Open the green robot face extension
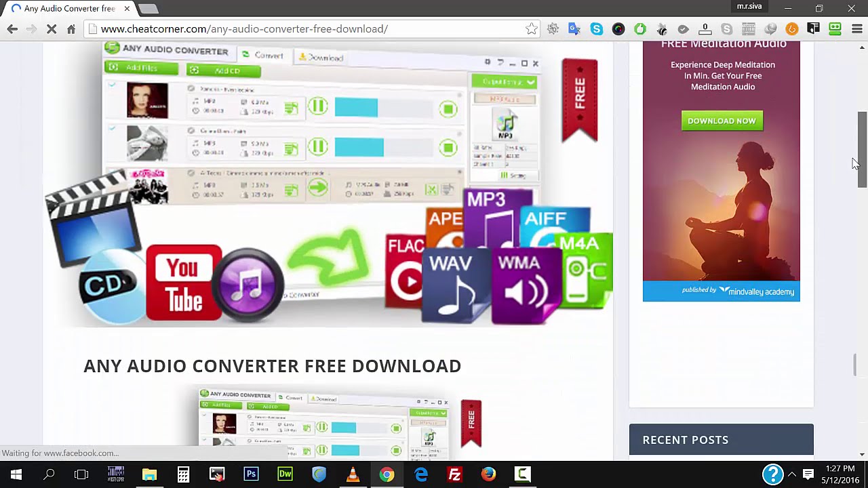The width and height of the screenshot is (868, 488). coord(835,28)
